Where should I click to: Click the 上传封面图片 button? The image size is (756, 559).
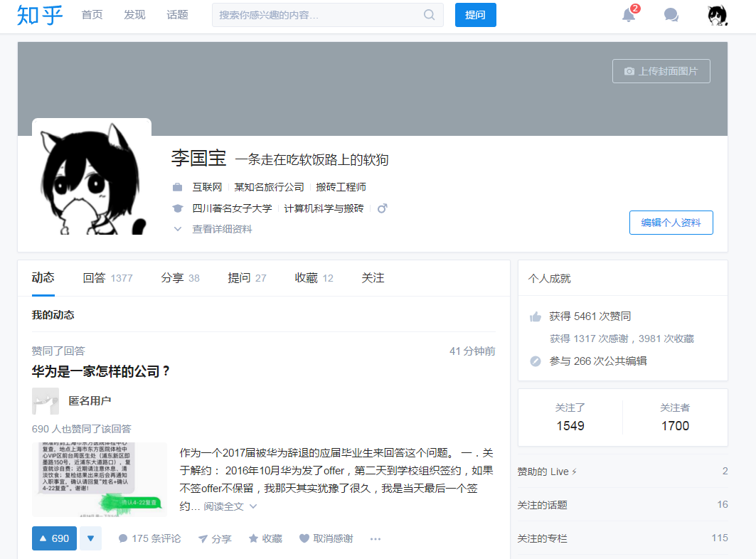pos(661,71)
